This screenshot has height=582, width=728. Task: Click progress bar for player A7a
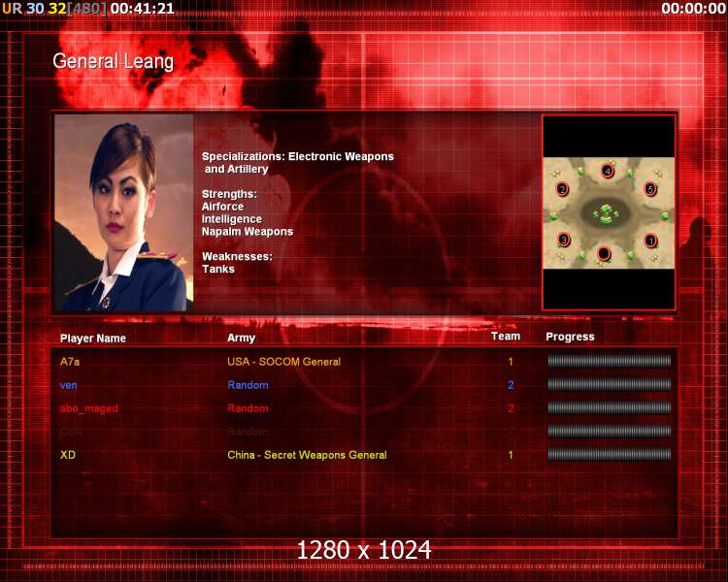(610, 361)
